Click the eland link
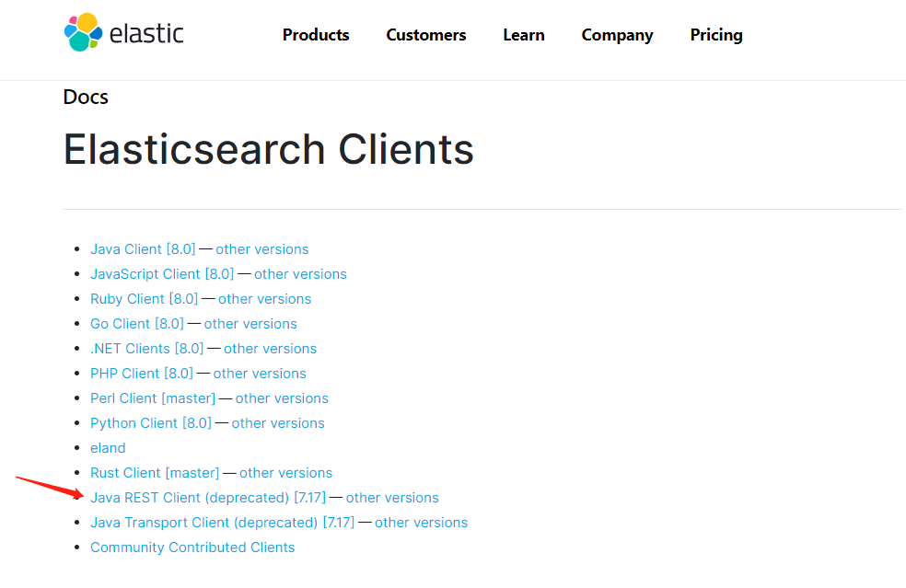The width and height of the screenshot is (906, 588). click(x=108, y=448)
